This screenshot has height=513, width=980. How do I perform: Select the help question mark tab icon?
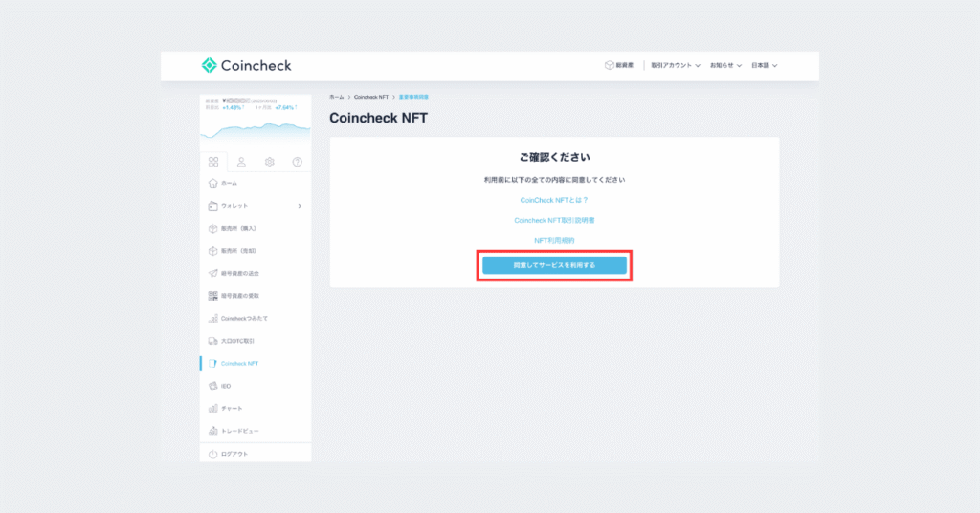click(298, 162)
